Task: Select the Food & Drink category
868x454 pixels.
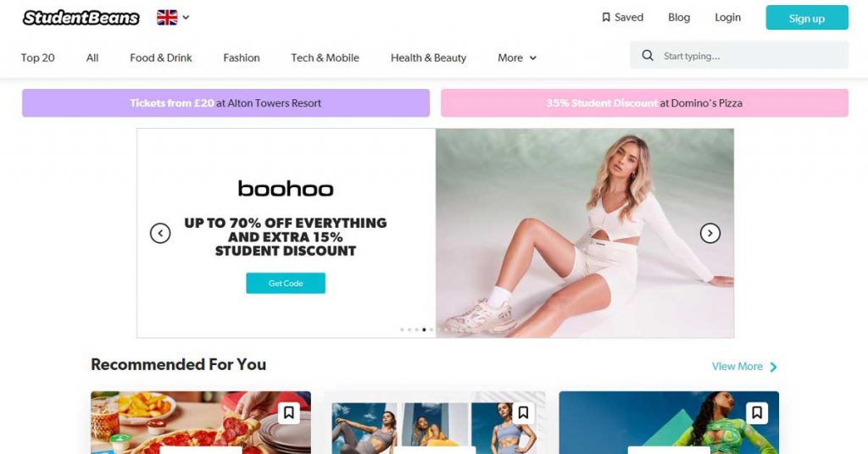Action: tap(160, 58)
